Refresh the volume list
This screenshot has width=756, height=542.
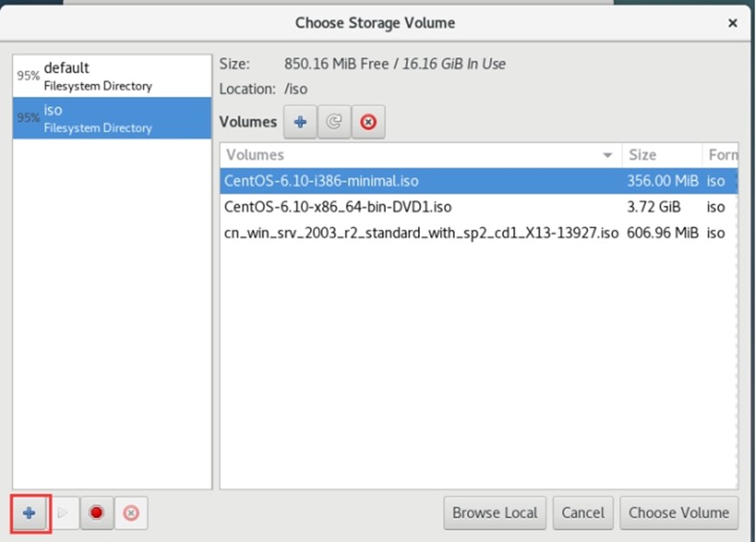(x=334, y=122)
